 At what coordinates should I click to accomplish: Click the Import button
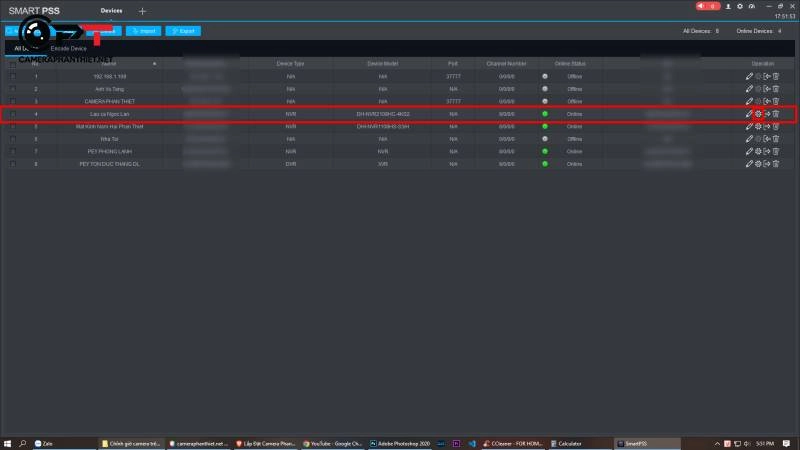143,31
